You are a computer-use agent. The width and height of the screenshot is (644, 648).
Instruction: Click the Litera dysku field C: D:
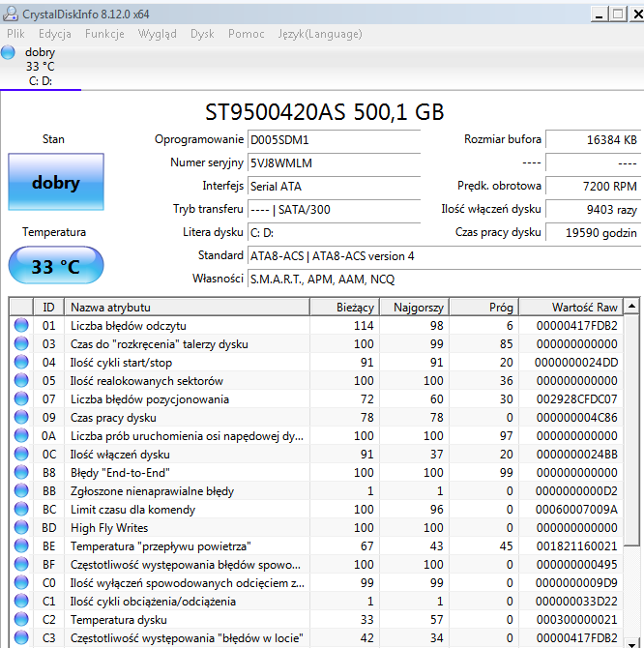pos(334,233)
